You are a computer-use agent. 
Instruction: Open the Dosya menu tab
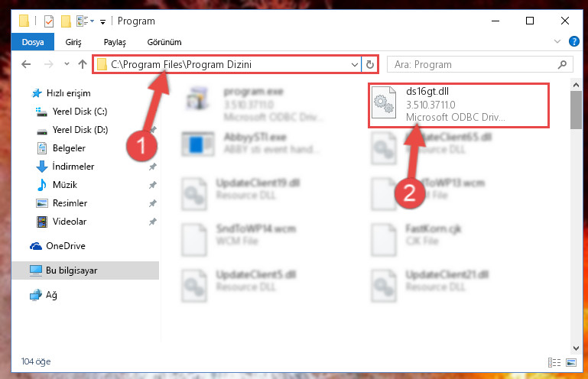coord(33,42)
